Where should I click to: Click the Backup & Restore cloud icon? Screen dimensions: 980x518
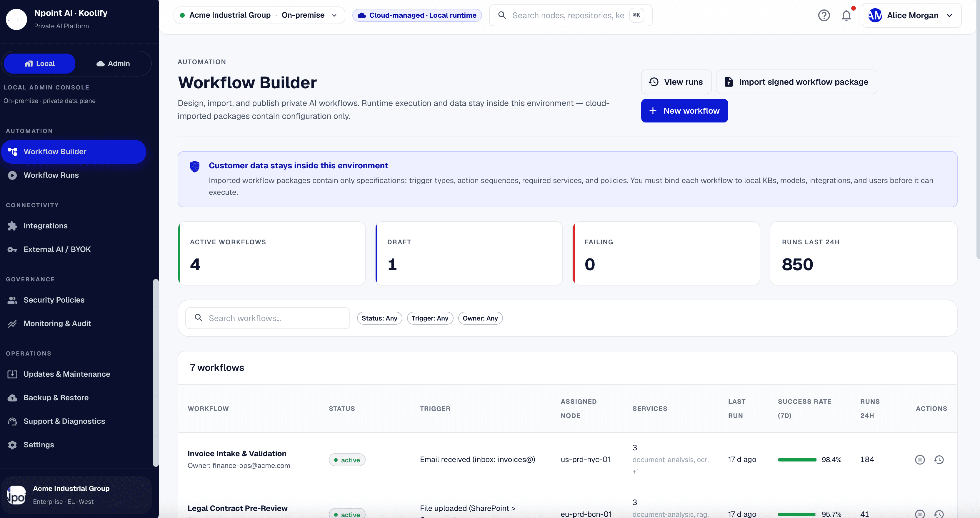(x=13, y=398)
